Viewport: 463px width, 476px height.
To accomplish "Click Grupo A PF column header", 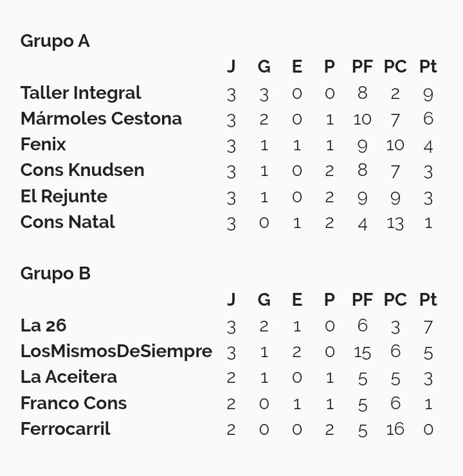I will (x=363, y=66).
